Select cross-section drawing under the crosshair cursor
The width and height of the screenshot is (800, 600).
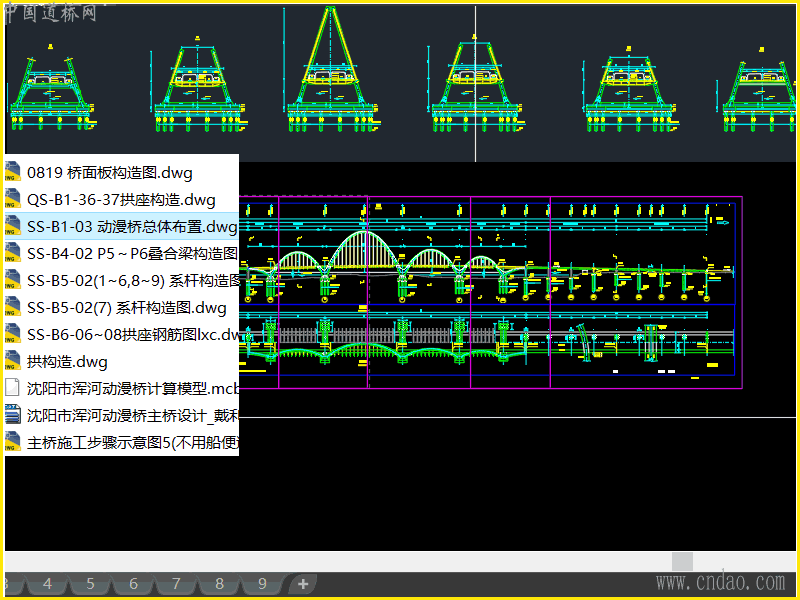pyautogui.click(x=476, y=83)
